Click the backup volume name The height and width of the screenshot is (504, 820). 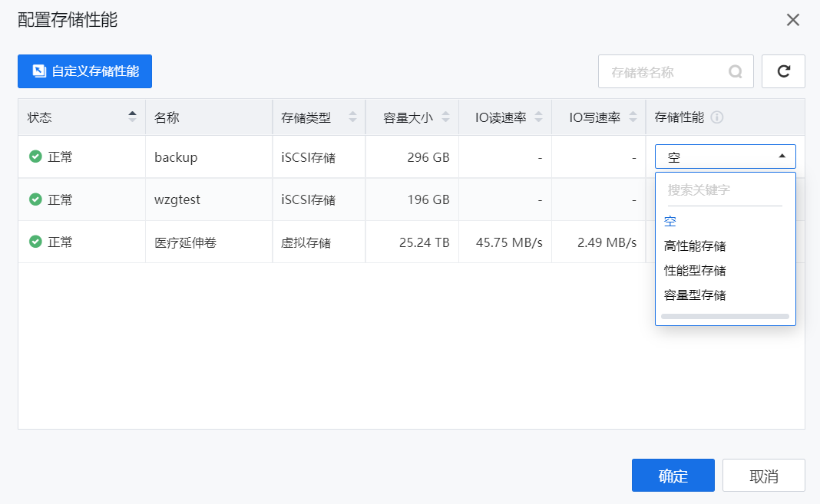click(176, 157)
